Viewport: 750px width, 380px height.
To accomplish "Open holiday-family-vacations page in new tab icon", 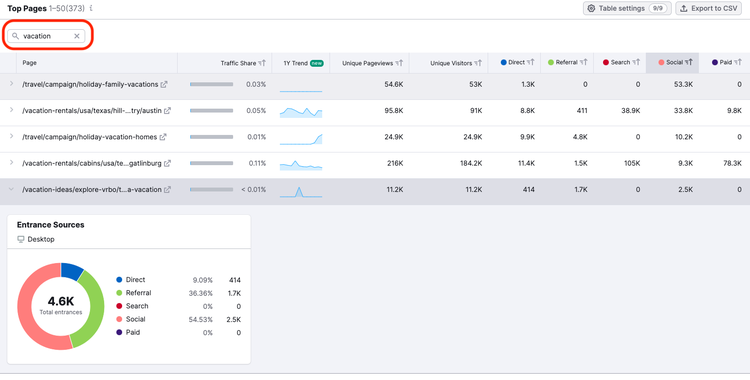I will pos(164,84).
